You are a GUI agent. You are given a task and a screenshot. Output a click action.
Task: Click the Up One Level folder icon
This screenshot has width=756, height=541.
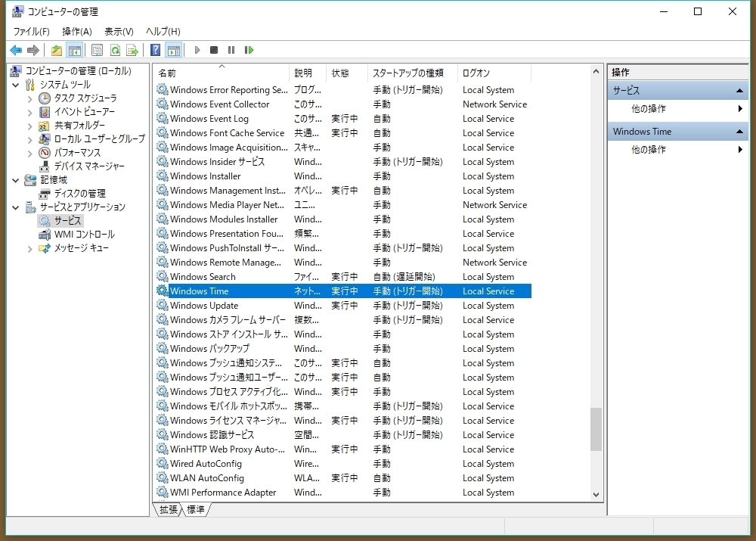57,51
